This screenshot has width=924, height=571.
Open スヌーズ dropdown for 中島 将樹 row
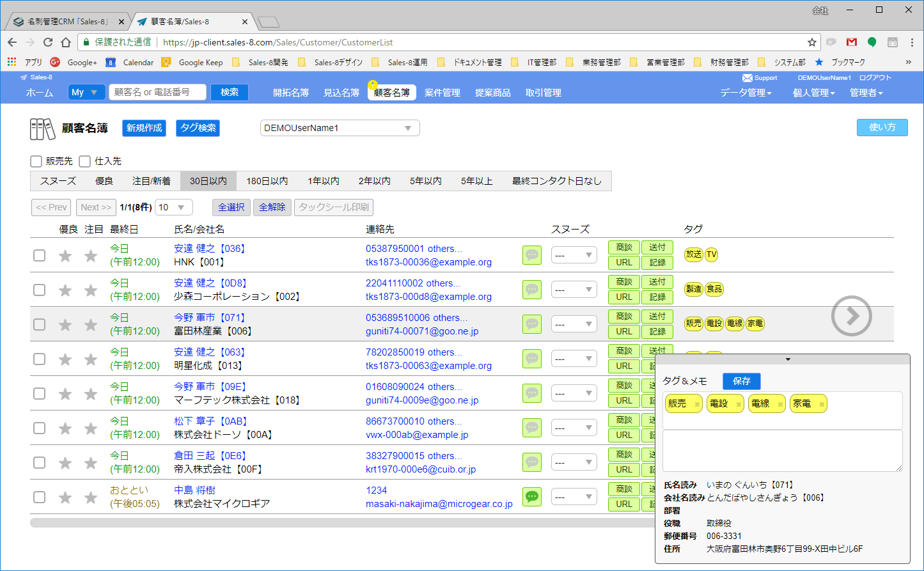pos(574,497)
